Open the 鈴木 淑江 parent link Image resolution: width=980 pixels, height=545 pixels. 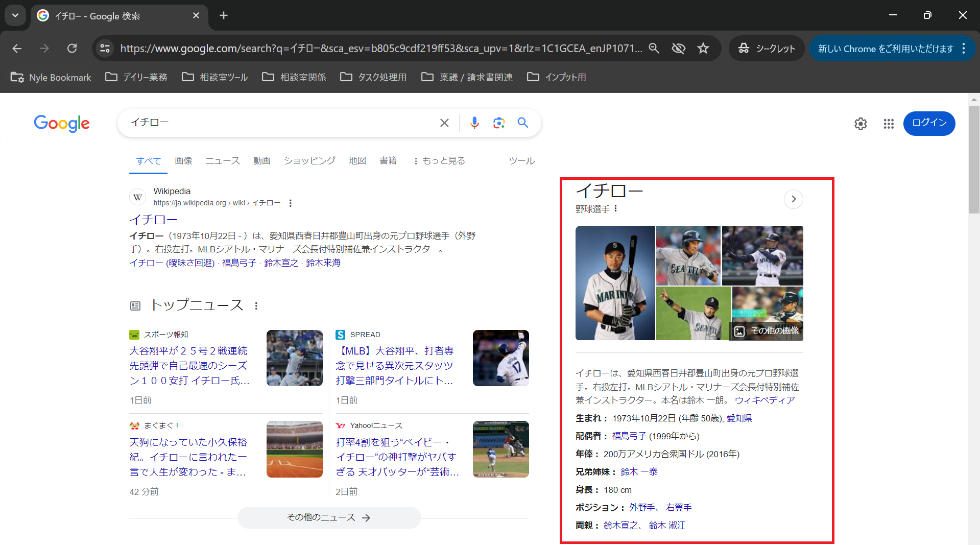pos(667,526)
